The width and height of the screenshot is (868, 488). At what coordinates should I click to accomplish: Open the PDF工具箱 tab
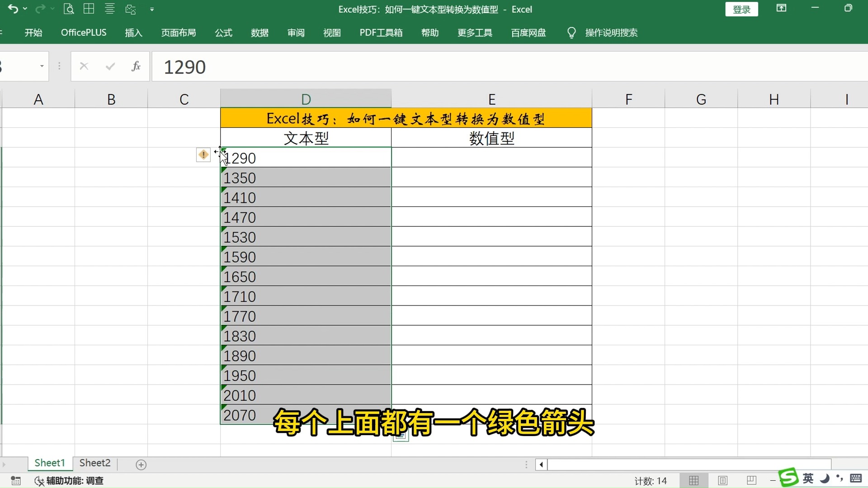pos(381,33)
